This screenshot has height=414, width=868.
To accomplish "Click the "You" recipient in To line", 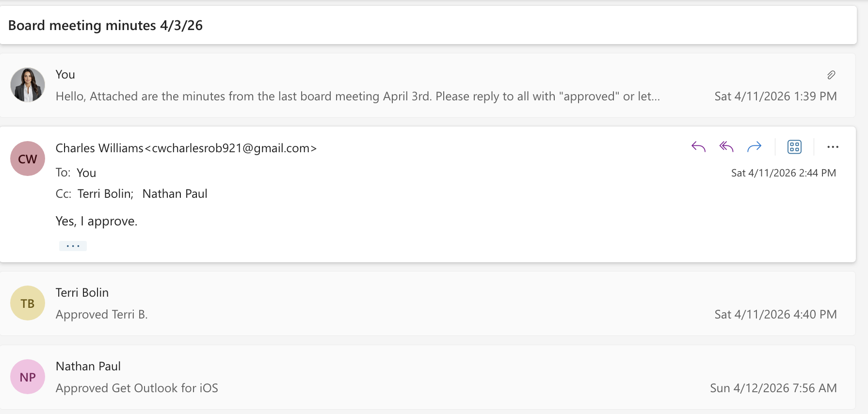I will (86, 173).
